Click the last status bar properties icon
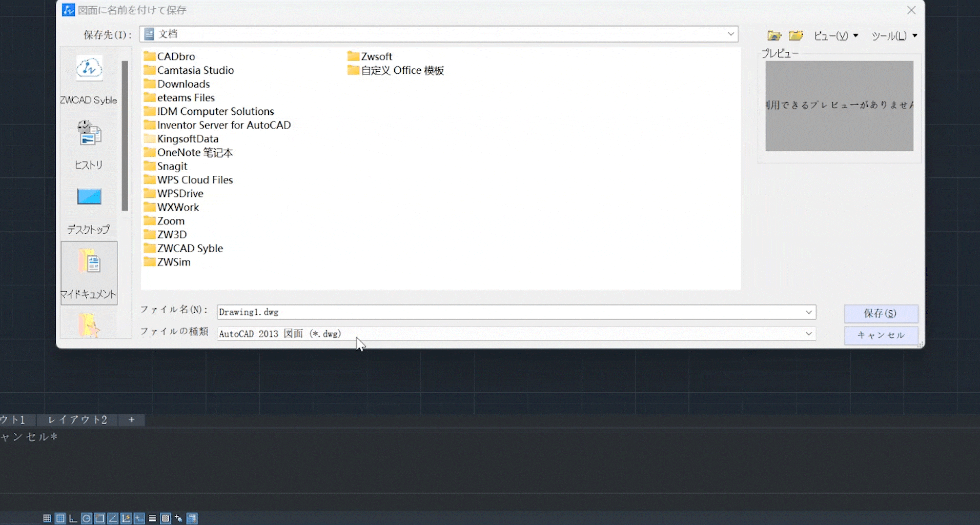 [192, 518]
